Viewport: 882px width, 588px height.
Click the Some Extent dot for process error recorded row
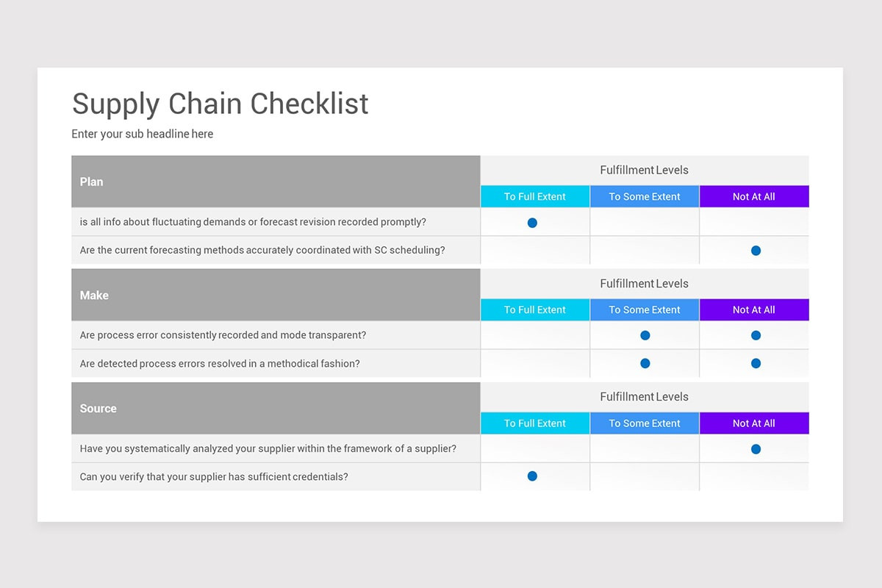(645, 335)
